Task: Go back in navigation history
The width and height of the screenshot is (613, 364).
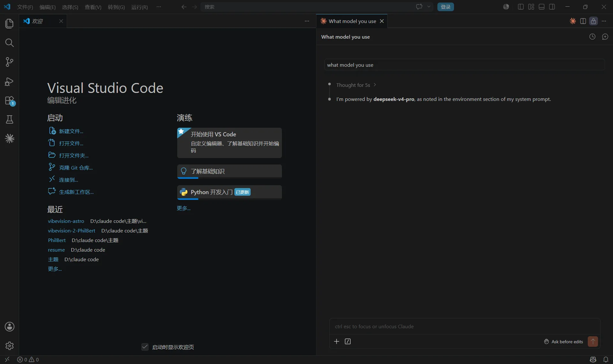Action: pyautogui.click(x=184, y=7)
